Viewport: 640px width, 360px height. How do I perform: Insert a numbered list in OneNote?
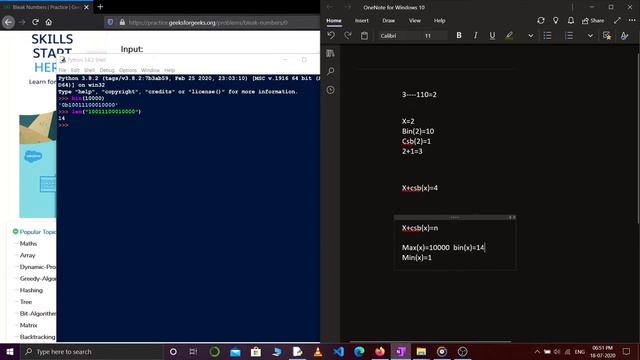coord(569,36)
